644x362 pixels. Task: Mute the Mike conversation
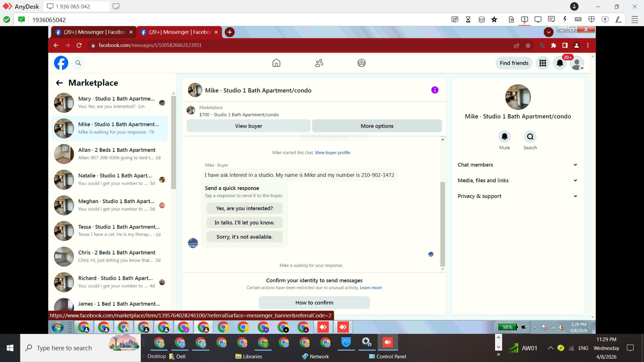pos(504,137)
